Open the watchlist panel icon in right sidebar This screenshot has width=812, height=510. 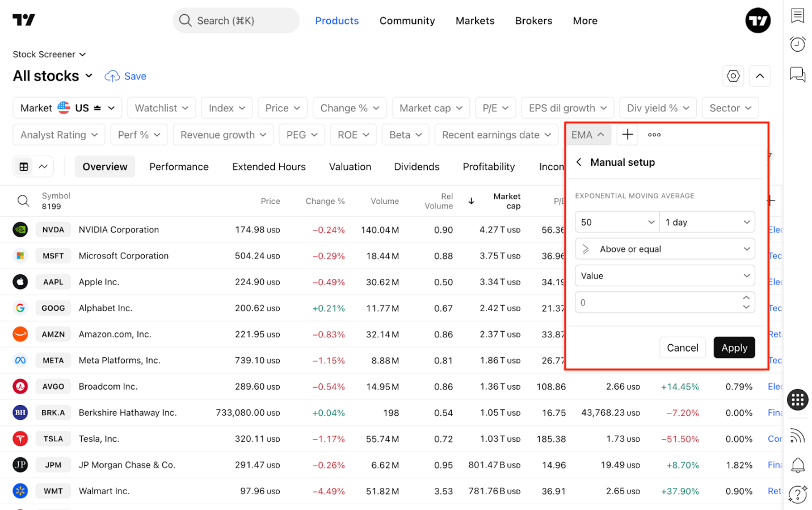(x=797, y=15)
